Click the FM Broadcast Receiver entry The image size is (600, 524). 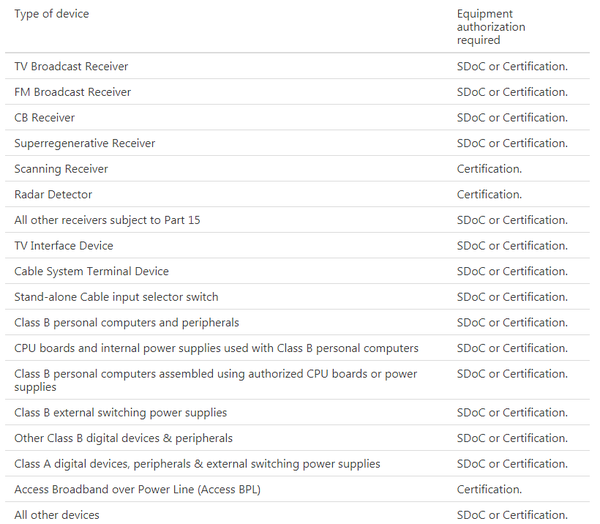[72, 92]
